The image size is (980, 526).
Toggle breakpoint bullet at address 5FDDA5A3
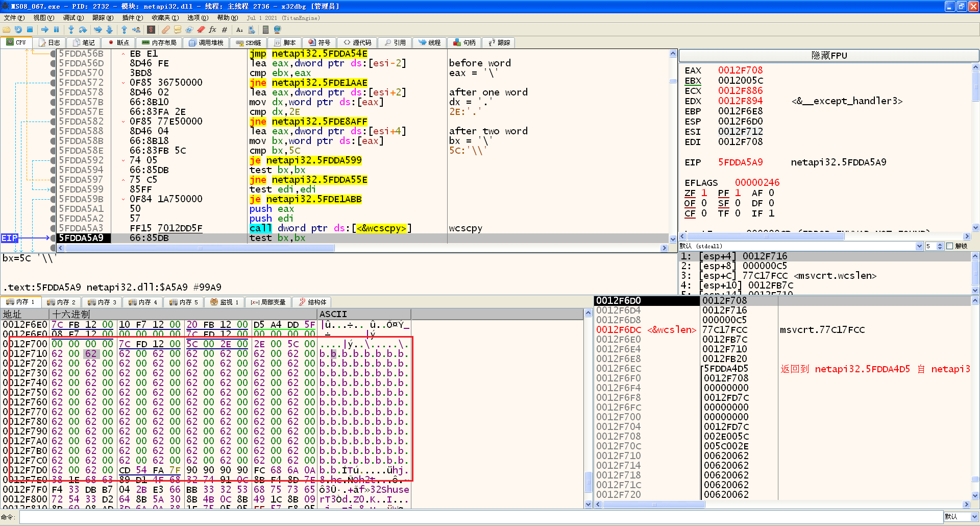coord(53,228)
